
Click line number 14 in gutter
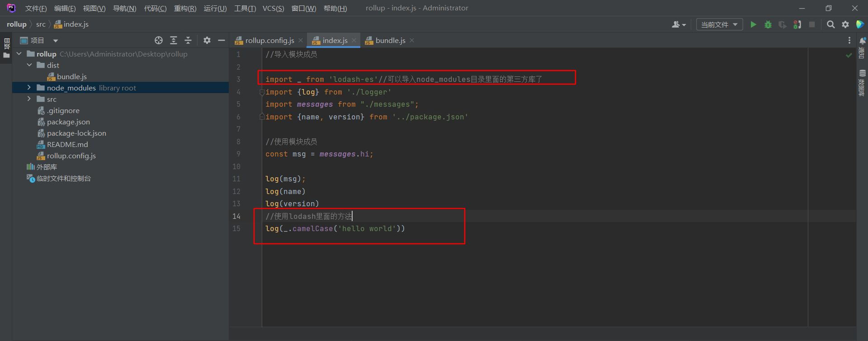point(236,216)
